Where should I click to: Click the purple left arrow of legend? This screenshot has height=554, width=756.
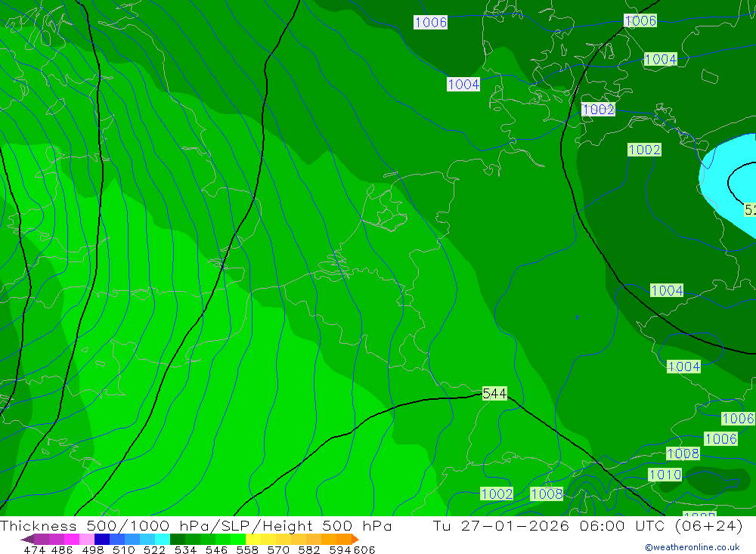[27, 539]
